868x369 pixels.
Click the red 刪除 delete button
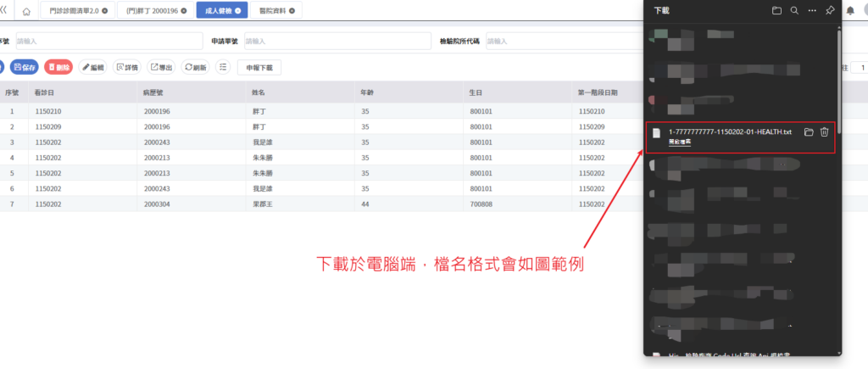[58, 67]
